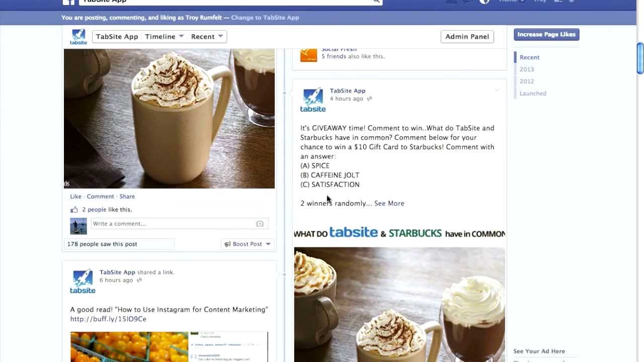This screenshot has width=644, height=362.
Task: Open the Boost Post dropdown arrow
Action: click(268, 244)
